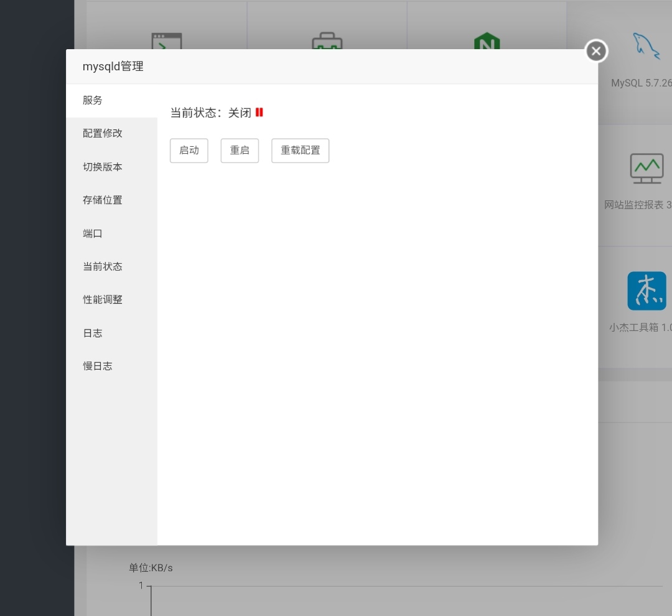Open the 慢日志 tab
The height and width of the screenshot is (616, 672).
98,366
